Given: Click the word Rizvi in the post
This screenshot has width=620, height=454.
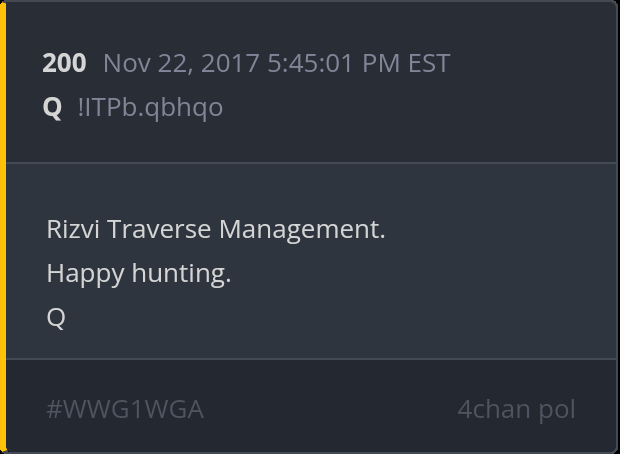Looking at the screenshot, I should click(x=73, y=230).
